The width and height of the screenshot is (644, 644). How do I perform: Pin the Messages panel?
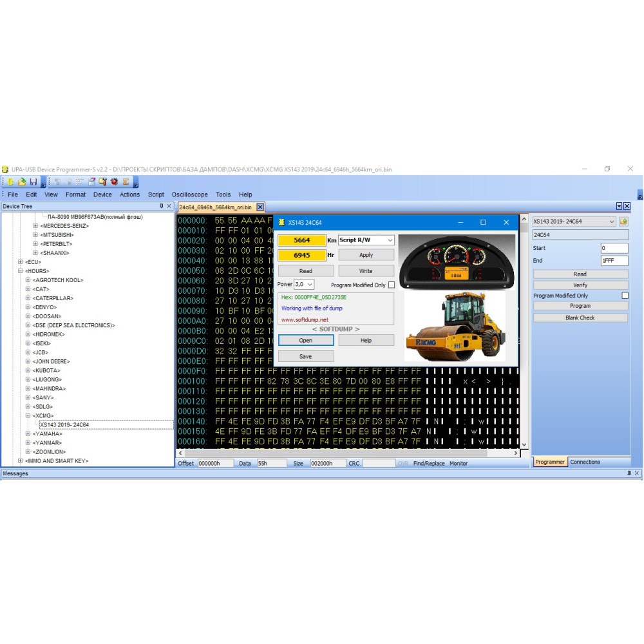coord(629,473)
